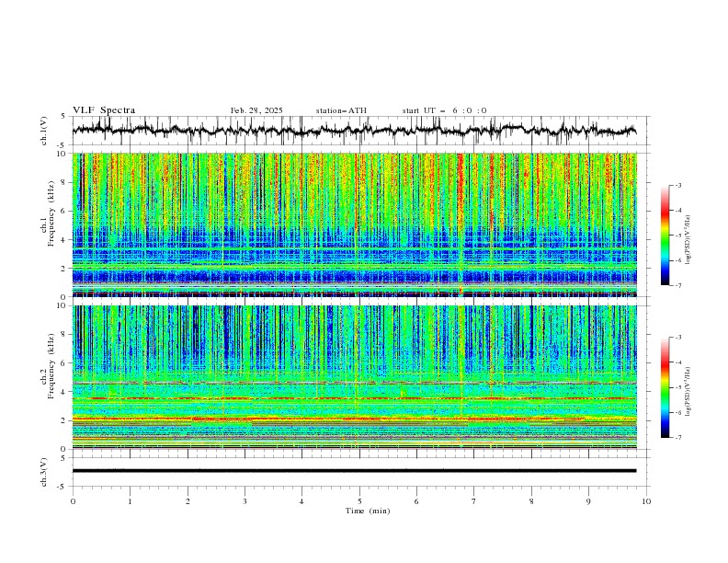Click the log(PSD) label beside ch.1 colorbar

coord(688,240)
